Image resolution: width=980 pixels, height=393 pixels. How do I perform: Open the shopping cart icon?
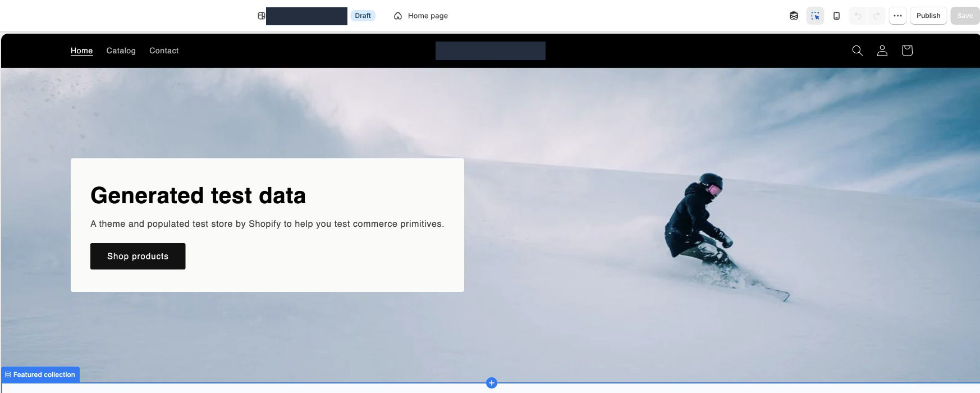point(907,51)
